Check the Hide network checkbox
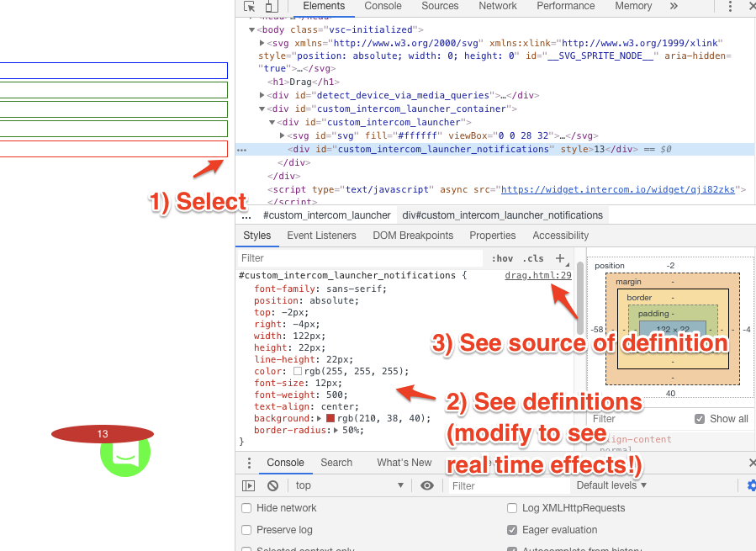Viewport: 756px width, 551px height. [246, 508]
